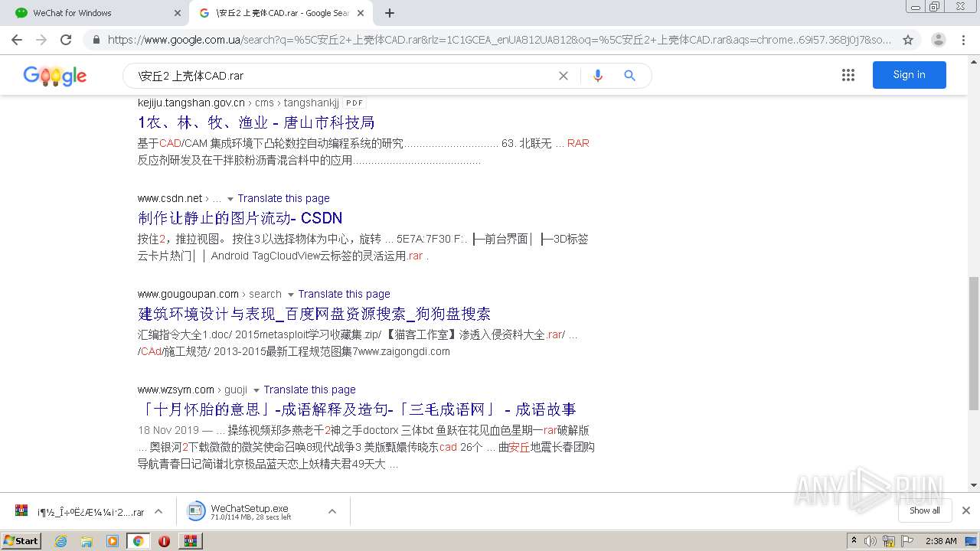Go back to the previous page
Image resolution: width=980 pixels, height=551 pixels.
(x=17, y=40)
